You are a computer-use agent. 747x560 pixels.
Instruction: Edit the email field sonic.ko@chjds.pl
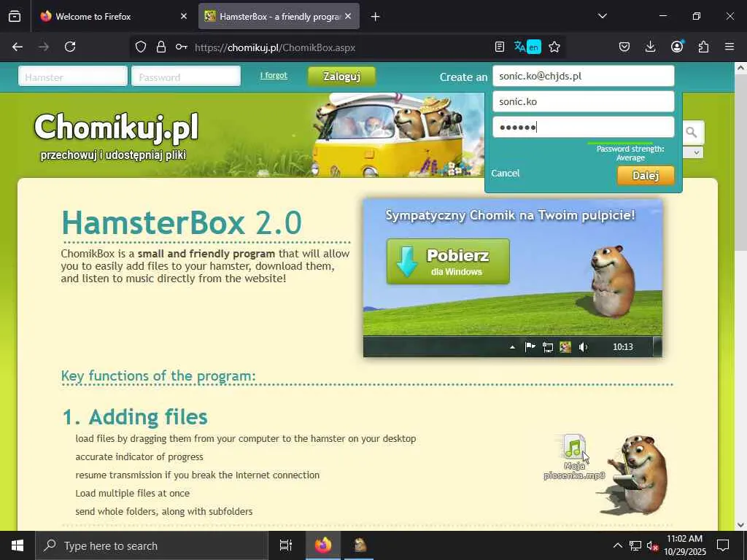click(x=583, y=76)
